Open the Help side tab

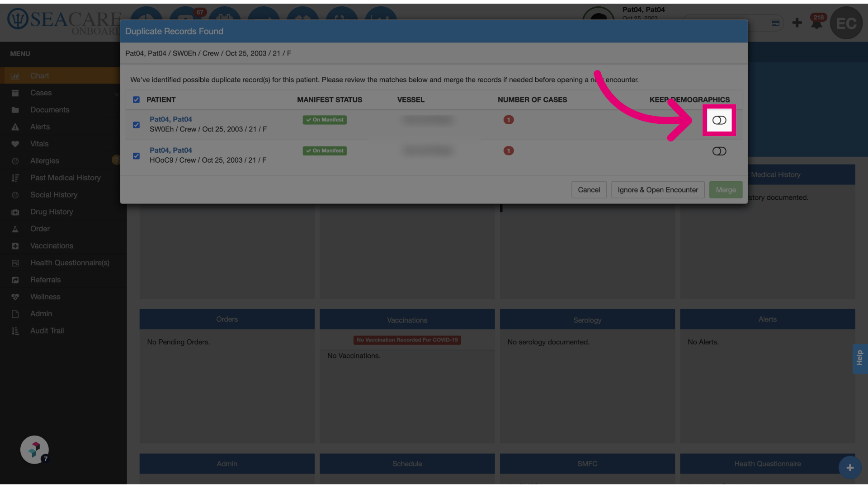[x=860, y=359]
